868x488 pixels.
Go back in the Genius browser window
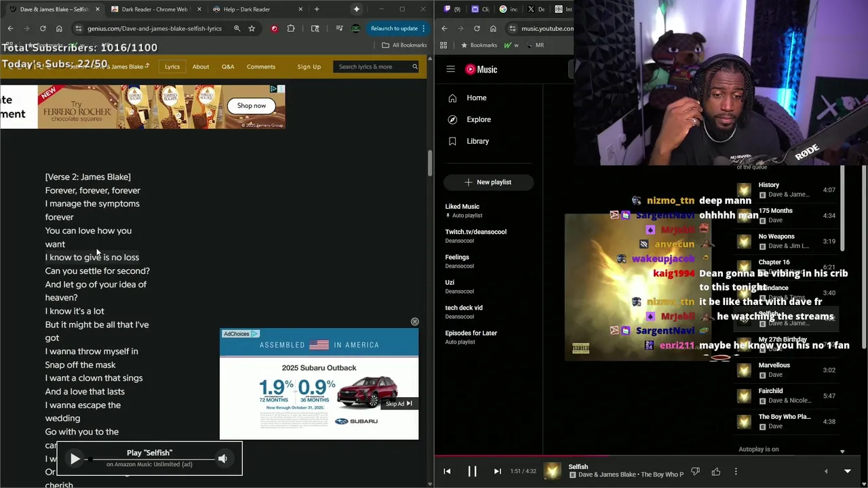pos(10,28)
